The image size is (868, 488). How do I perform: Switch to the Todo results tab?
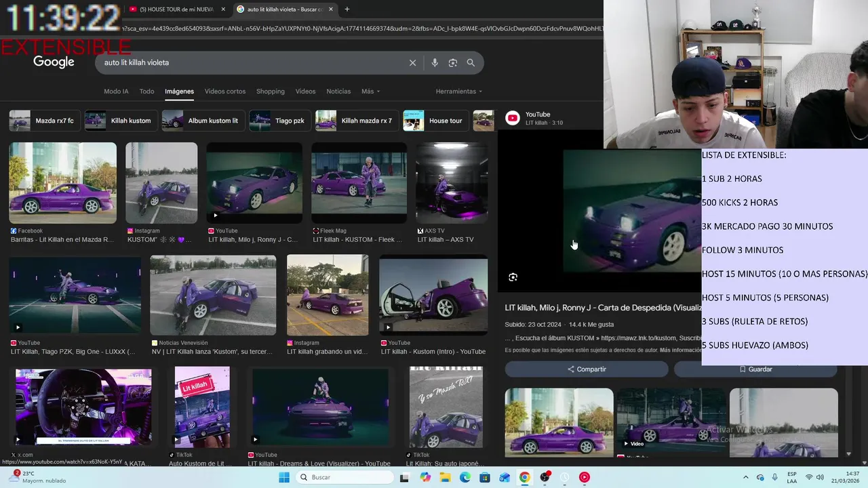[146, 91]
